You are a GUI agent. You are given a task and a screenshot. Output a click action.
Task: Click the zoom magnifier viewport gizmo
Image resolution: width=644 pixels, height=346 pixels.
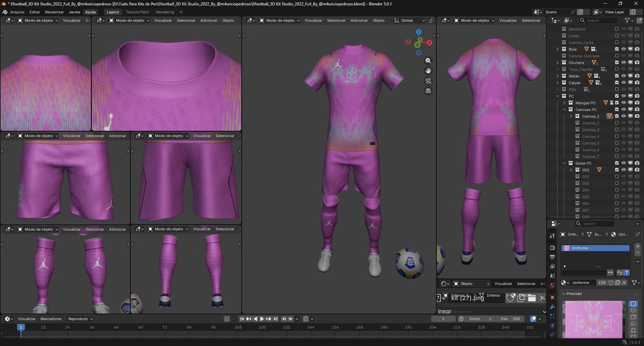coord(428,61)
